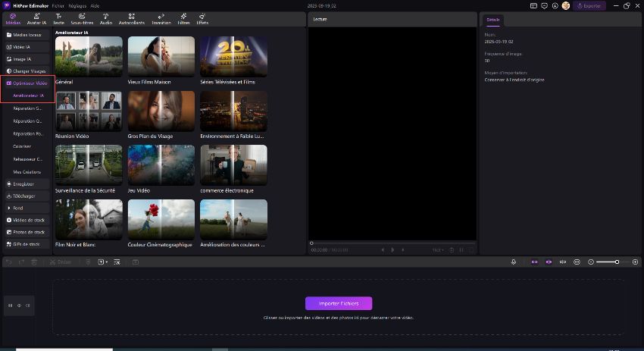Select the Améliorateur IA sub-item
The width and height of the screenshot is (644, 351).
tap(28, 96)
